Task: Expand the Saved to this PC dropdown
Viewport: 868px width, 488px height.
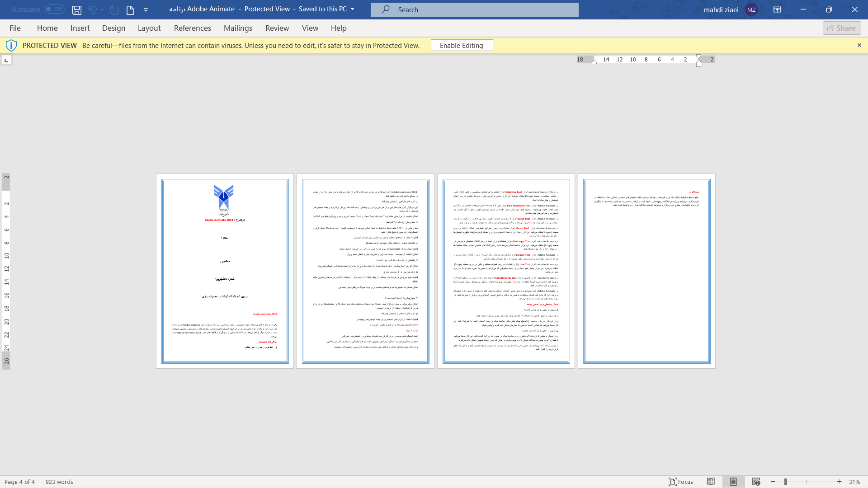Action: pyautogui.click(x=353, y=9)
